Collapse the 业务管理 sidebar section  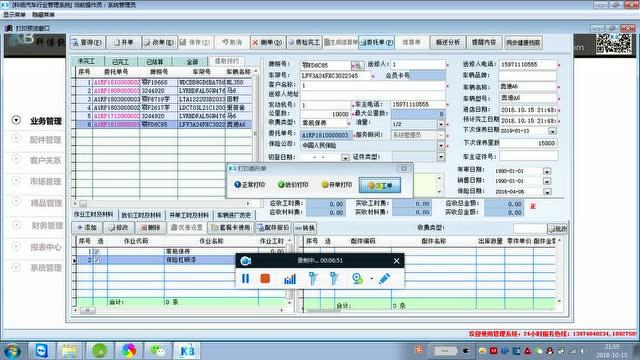(x=16, y=120)
